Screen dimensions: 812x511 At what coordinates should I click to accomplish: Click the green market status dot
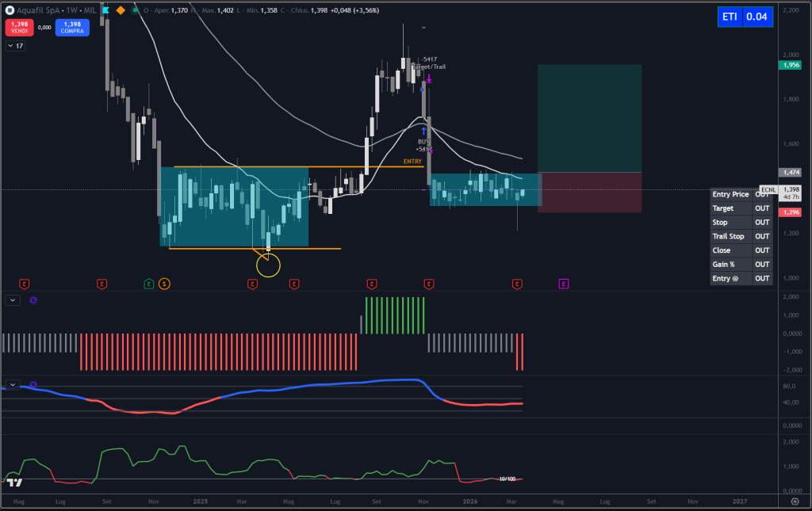pos(135,10)
